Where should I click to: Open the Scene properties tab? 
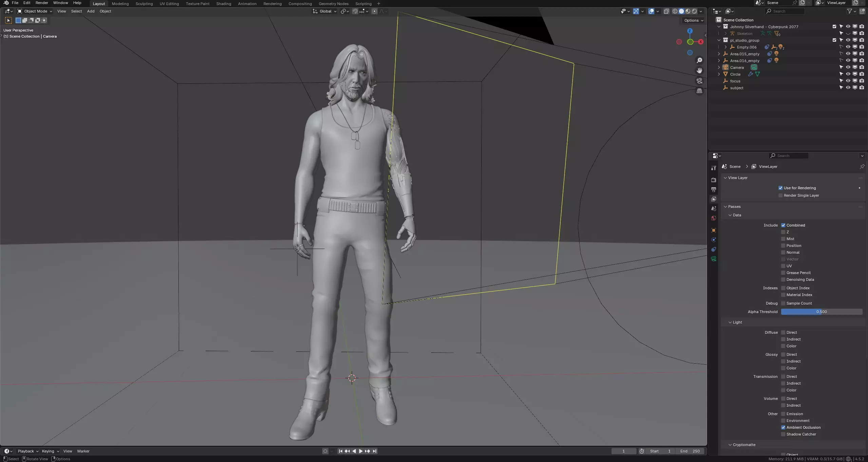[x=714, y=208]
